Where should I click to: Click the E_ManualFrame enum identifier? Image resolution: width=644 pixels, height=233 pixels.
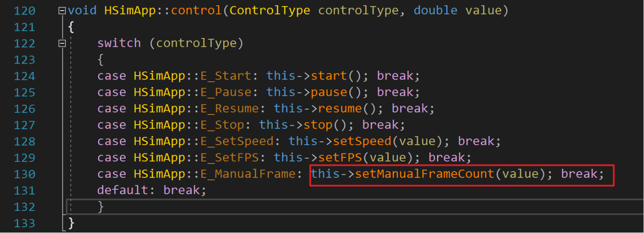coord(248,174)
